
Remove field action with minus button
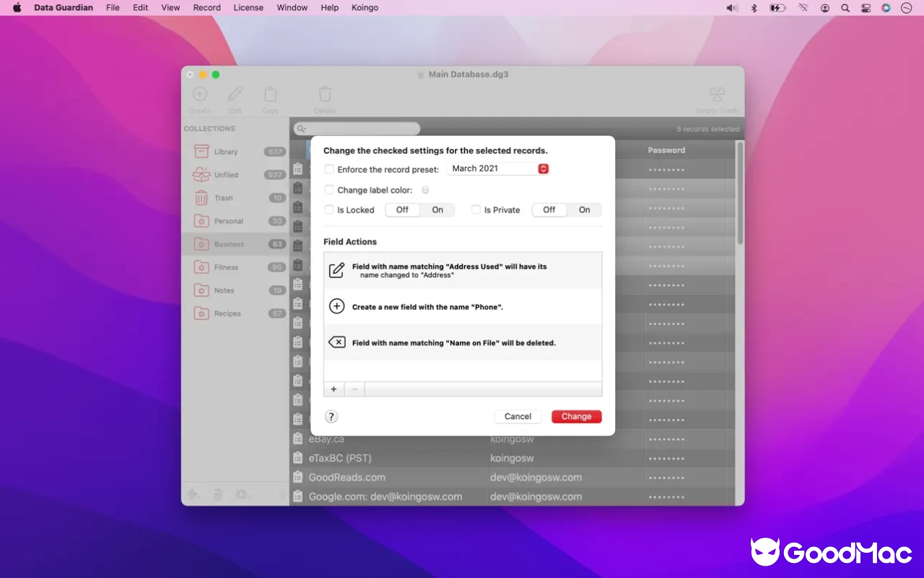[354, 389]
